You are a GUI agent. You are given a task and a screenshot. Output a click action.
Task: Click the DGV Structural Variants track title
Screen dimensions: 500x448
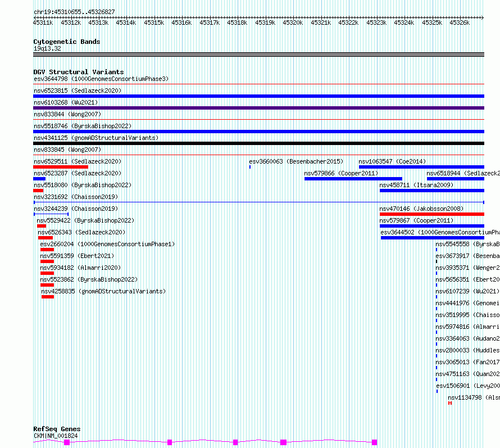coord(79,72)
